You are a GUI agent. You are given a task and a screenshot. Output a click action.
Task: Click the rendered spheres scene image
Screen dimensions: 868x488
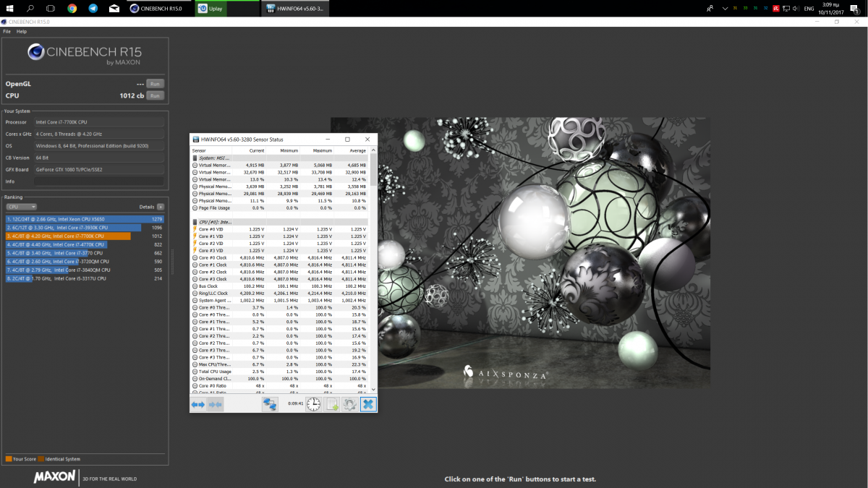click(x=521, y=252)
